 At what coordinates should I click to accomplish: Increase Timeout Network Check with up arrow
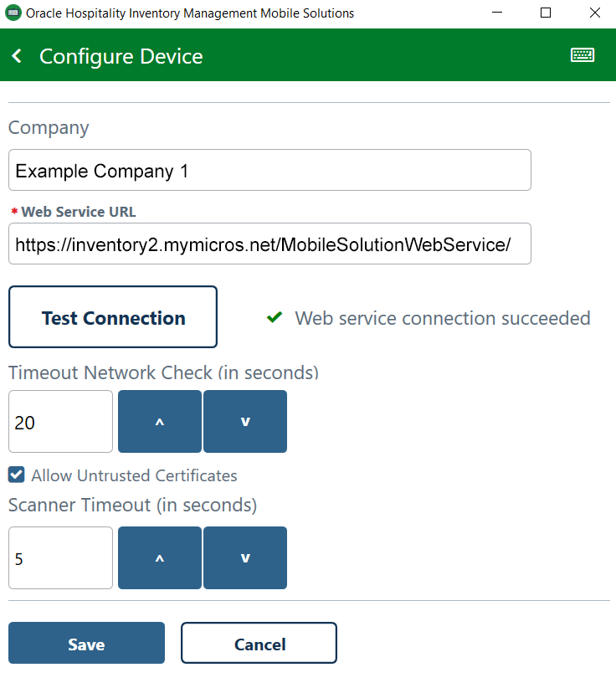tap(159, 421)
